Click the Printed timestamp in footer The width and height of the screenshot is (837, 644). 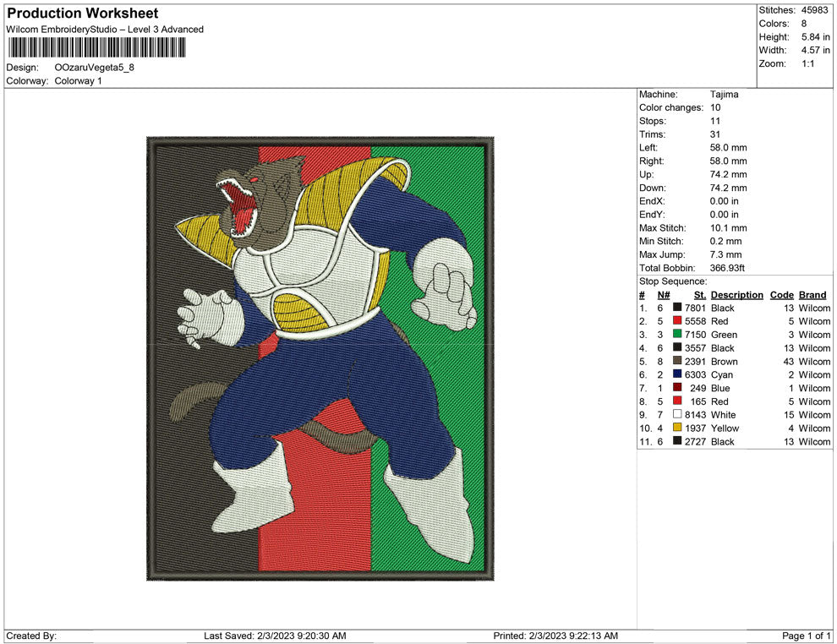pyautogui.click(x=555, y=636)
